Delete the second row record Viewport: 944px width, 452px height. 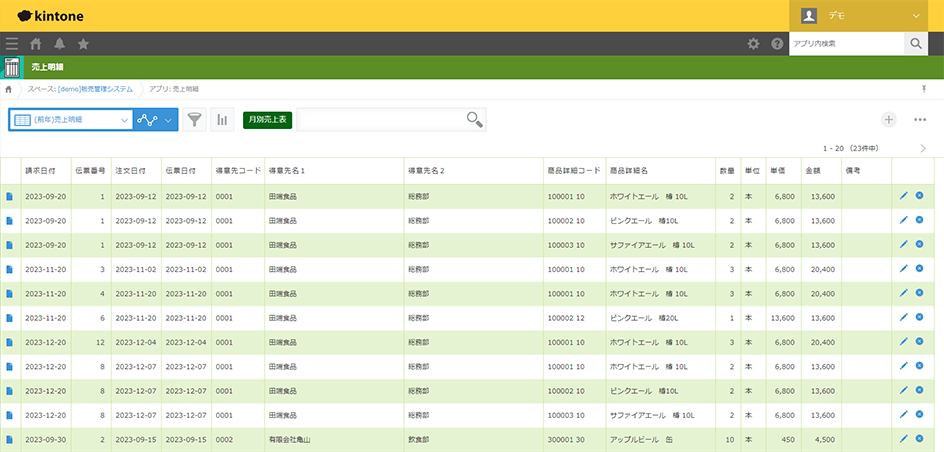coord(919,220)
